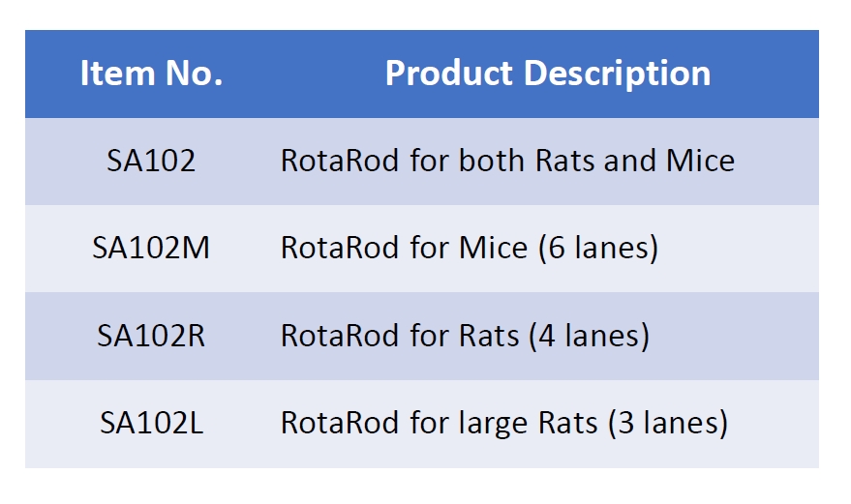
Task: Click the "(3 lanes)" text
Action: [x=667, y=423]
